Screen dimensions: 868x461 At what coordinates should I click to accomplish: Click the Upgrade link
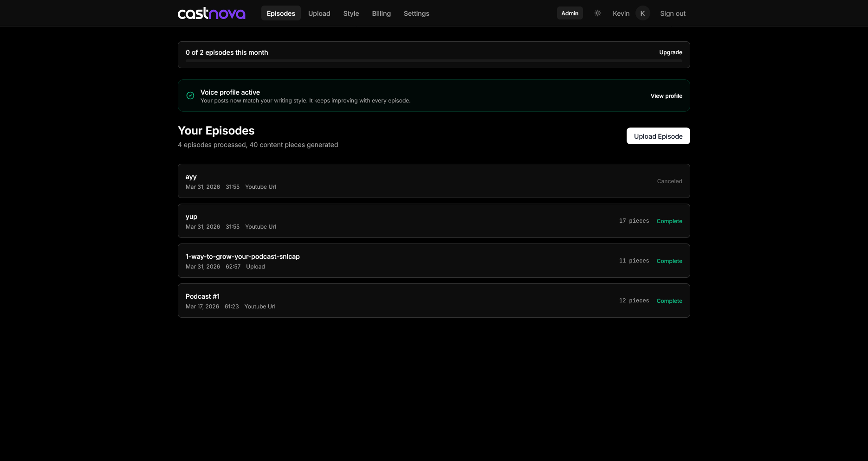pos(671,52)
